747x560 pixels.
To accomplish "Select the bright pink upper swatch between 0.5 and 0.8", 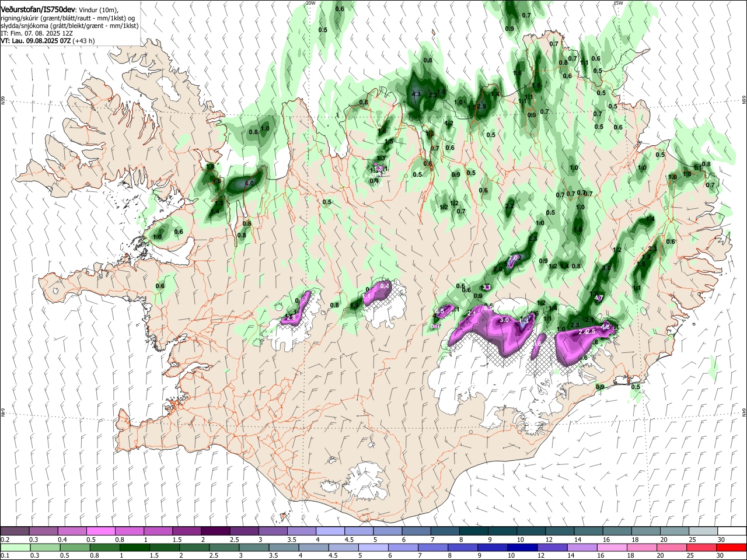I will click(x=100, y=531).
